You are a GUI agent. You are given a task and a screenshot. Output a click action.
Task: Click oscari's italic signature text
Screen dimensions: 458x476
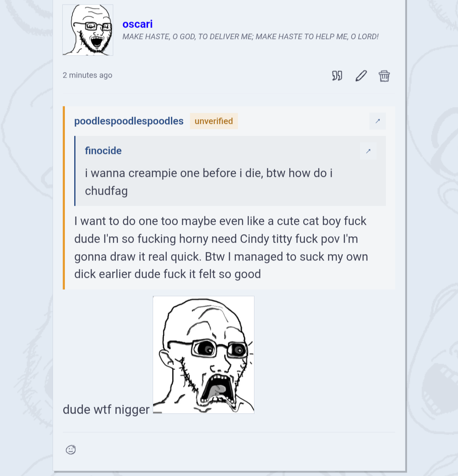(250, 37)
